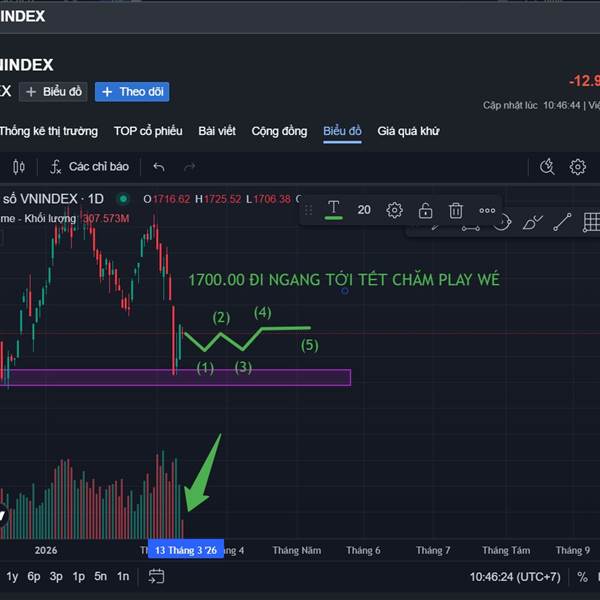Image resolution: width=600 pixels, height=600 pixels.
Task: Open font size 20 dropdown
Action: point(364,210)
